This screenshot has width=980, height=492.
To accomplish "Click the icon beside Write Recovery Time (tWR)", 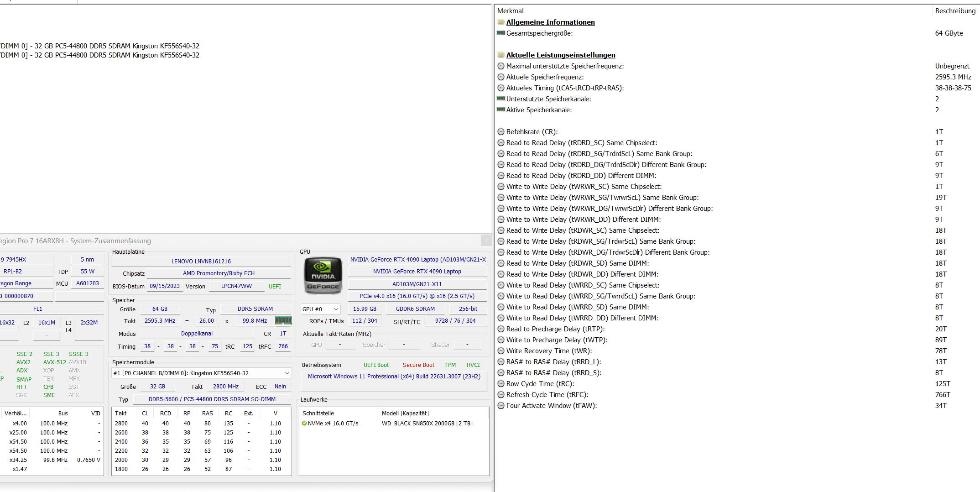I will point(501,351).
